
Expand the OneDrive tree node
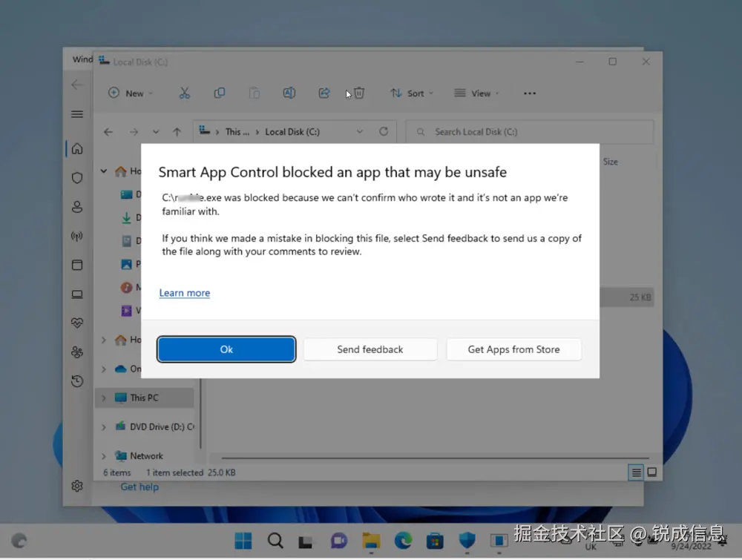[x=104, y=369]
